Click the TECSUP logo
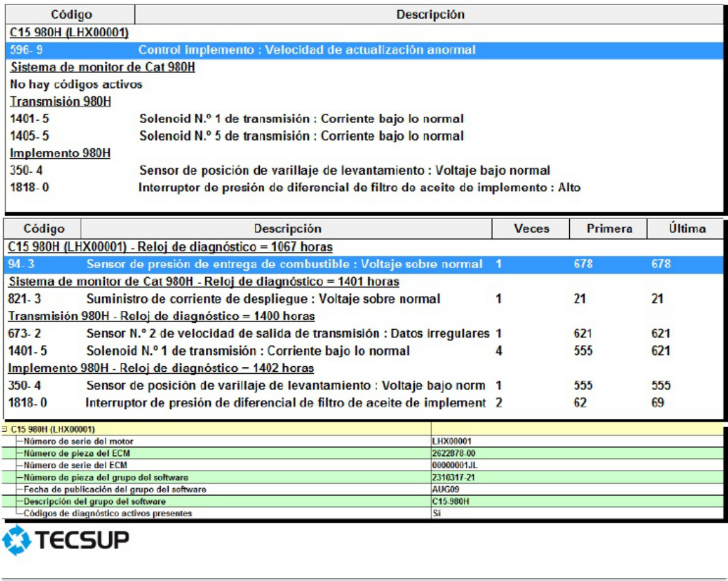The height and width of the screenshot is (581, 728). tap(65, 540)
